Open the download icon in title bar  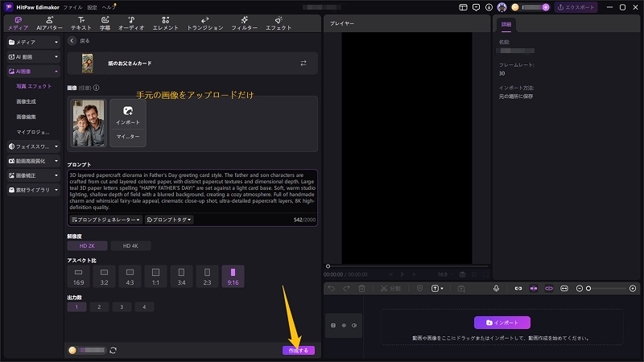(489, 7)
